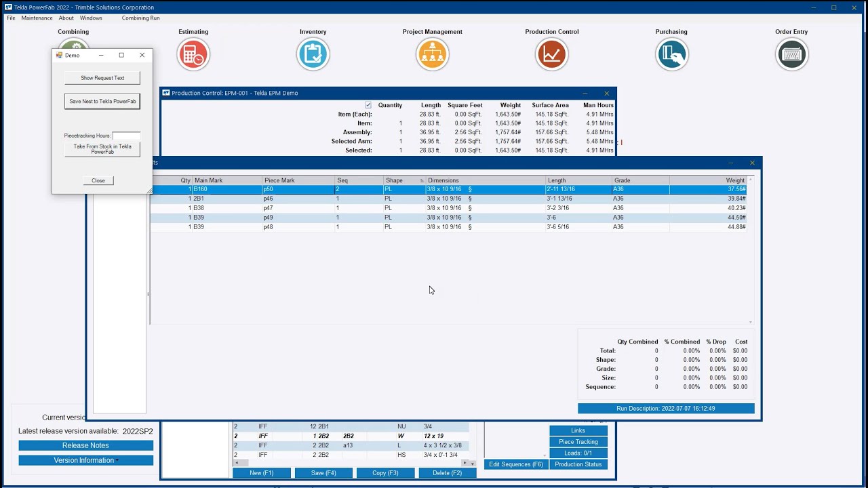Click Show Request Text button
Screen dimensions: 868x488
tap(102, 78)
